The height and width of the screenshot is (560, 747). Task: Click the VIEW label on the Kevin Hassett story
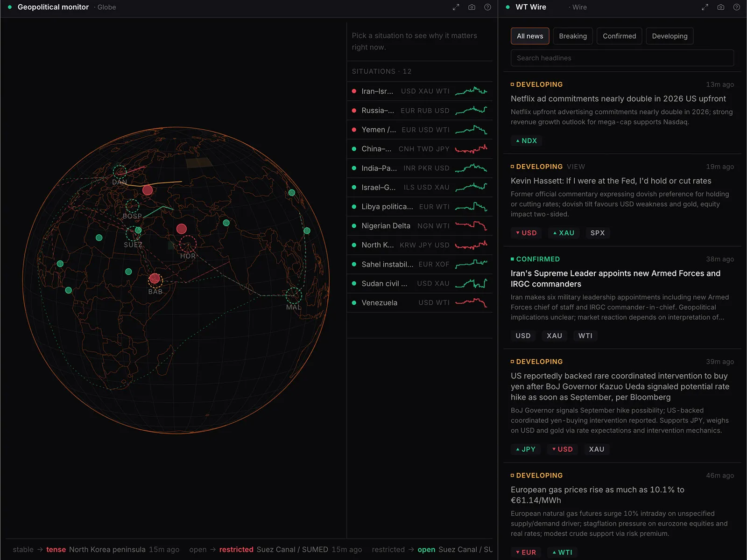(x=576, y=167)
